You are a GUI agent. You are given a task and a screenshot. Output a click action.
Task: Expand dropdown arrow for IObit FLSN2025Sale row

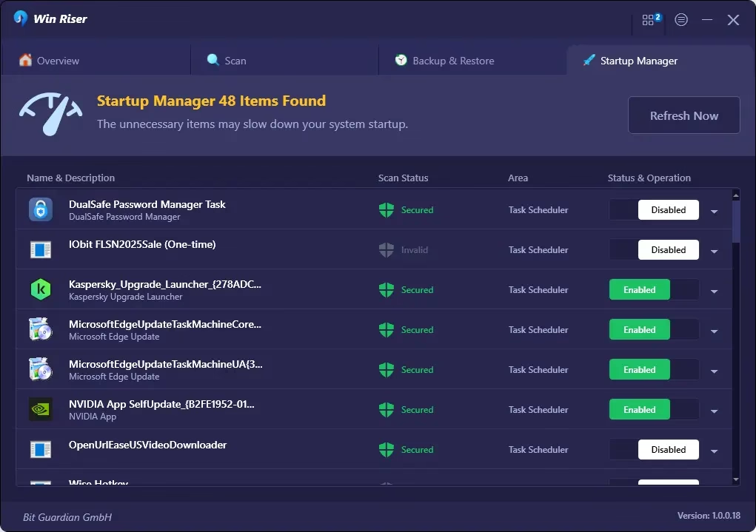[x=714, y=252]
